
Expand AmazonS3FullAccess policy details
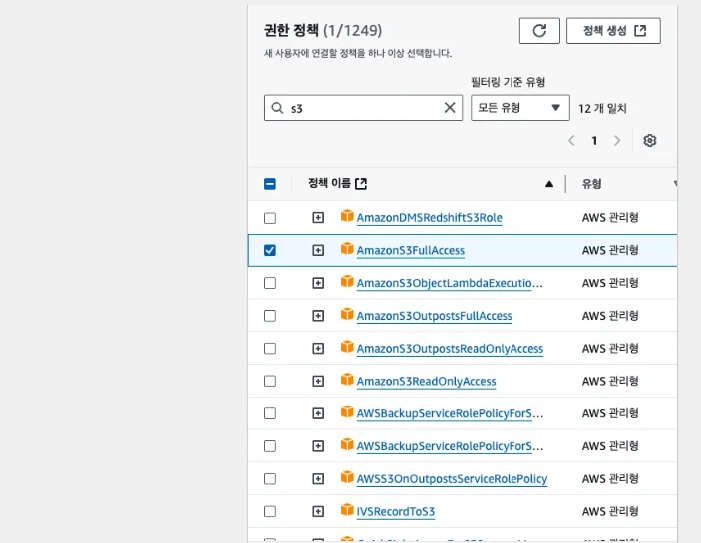pos(318,250)
